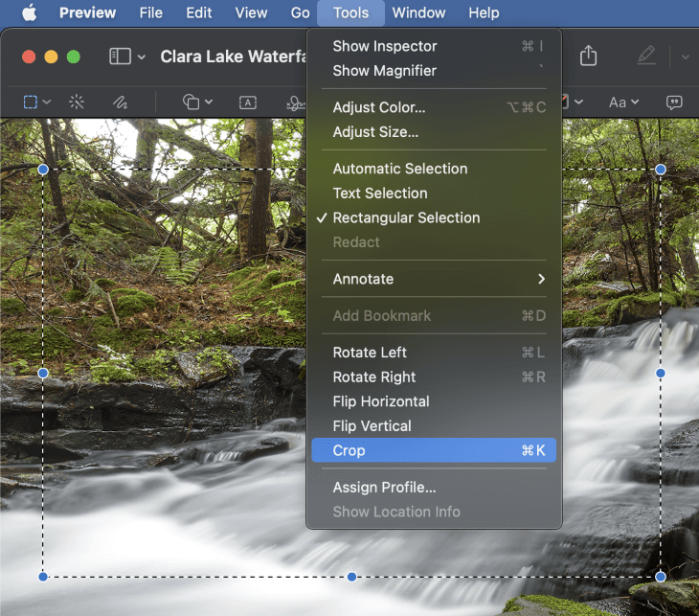The width and height of the screenshot is (699, 616).
Task: Choose Rotate Left
Action: [x=434, y=353]
